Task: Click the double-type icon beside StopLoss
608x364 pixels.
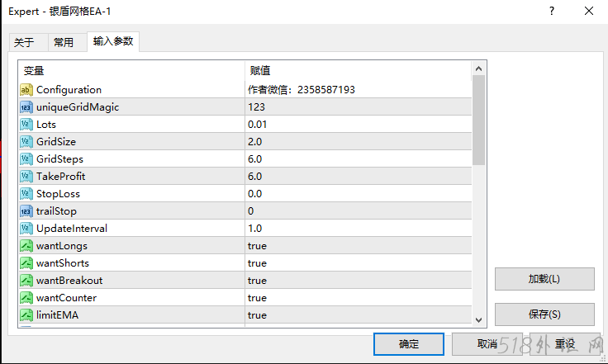Action: 26,194
